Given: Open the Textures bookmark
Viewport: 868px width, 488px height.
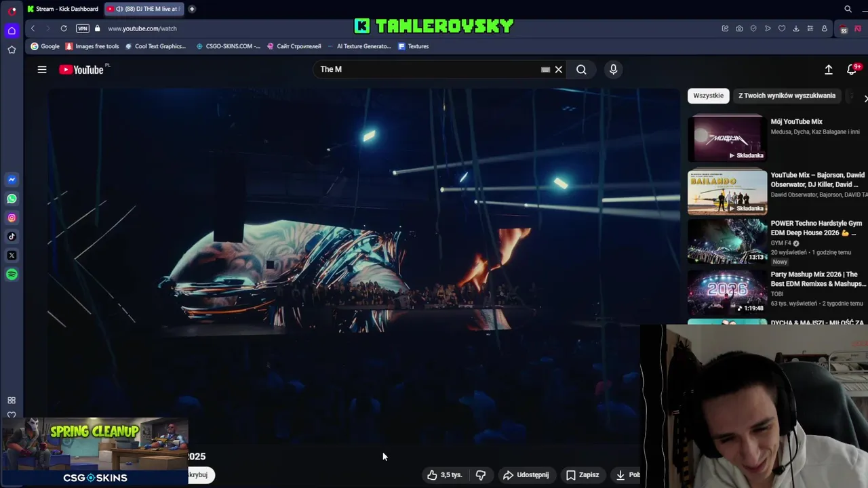Looking at the screenshot, I should click(x=413, y=46).
